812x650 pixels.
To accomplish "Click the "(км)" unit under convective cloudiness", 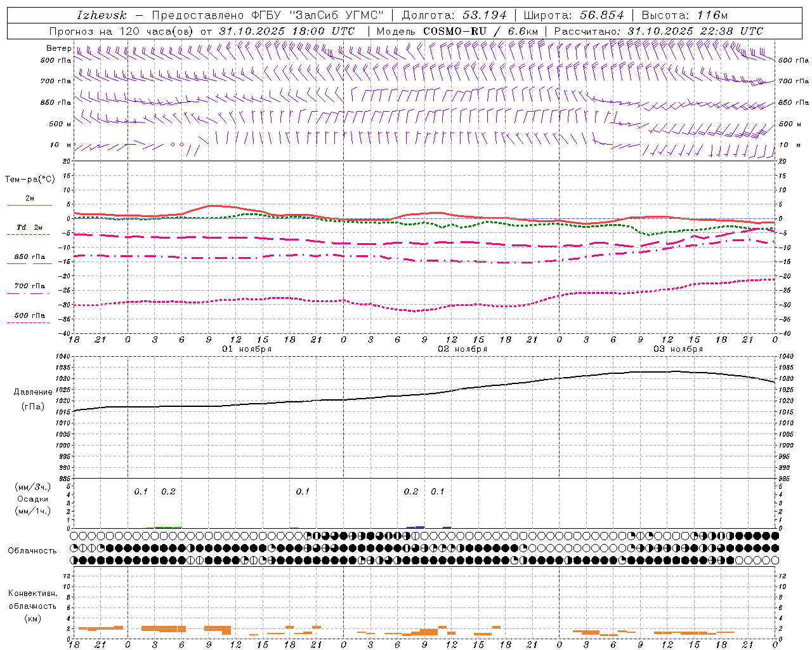I will [x=33, y=618].
